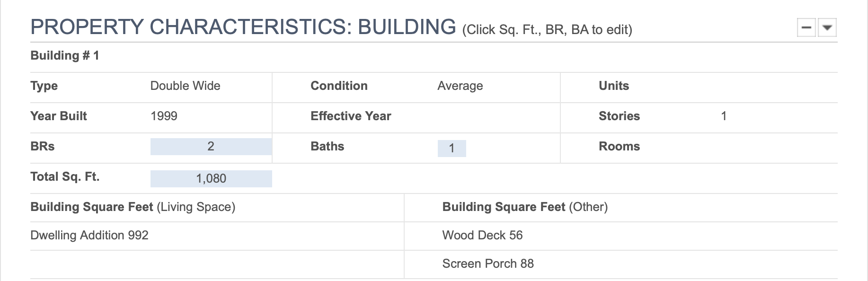
Task: Click the edit hint text beside heading
Action: coord(547,30)
